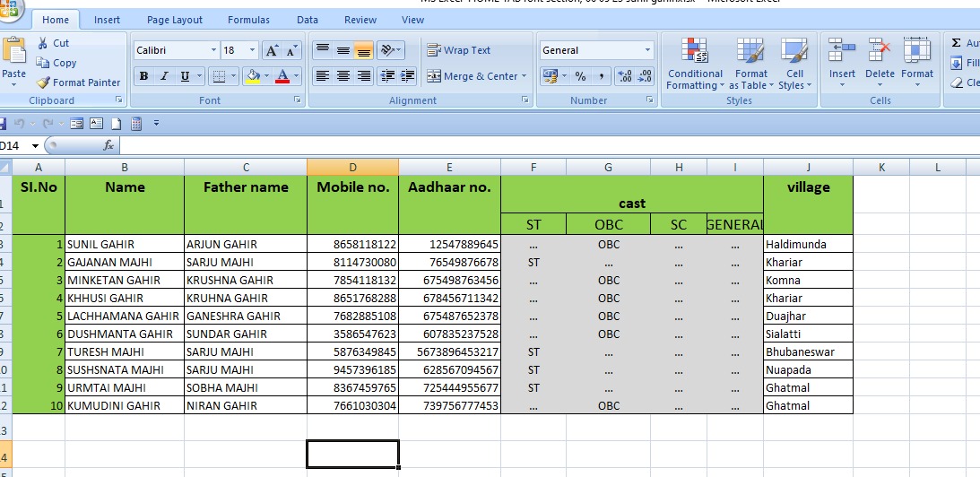Apply percent style to the cell

tap(580, 76)
